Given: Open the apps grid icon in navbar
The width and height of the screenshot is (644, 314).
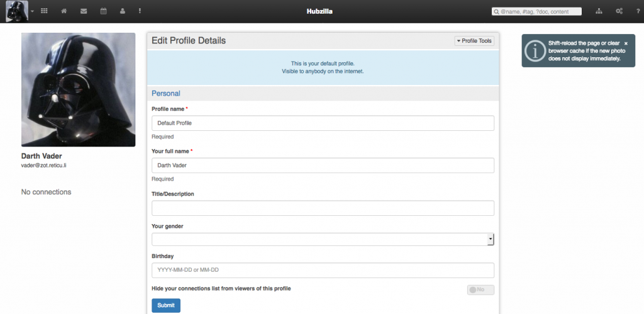Looking at the screenshot, I should [x=44, y=11].
